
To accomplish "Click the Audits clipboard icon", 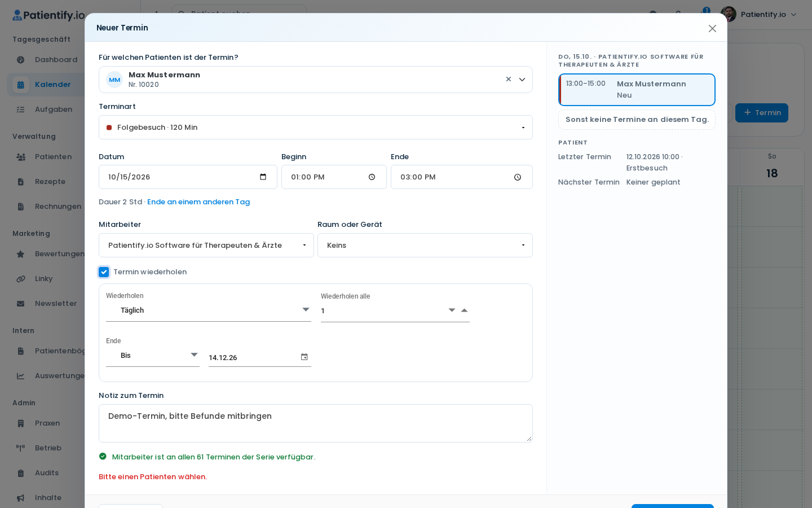I will [x=21, y=473].
